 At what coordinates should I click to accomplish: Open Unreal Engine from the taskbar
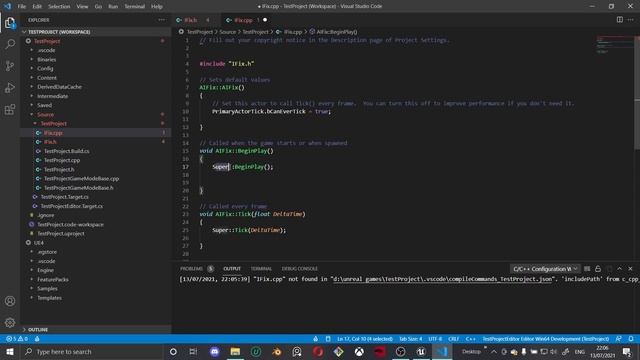point(421,351)
